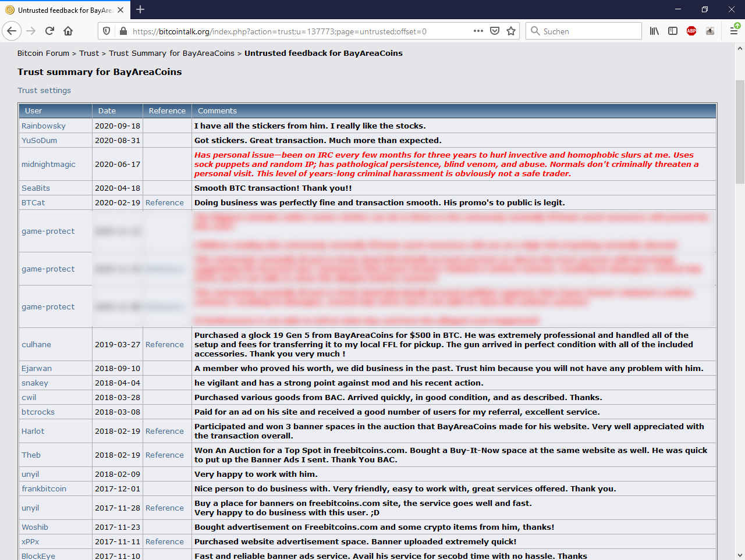Open BlockEye's profile link

click(38, 556)
